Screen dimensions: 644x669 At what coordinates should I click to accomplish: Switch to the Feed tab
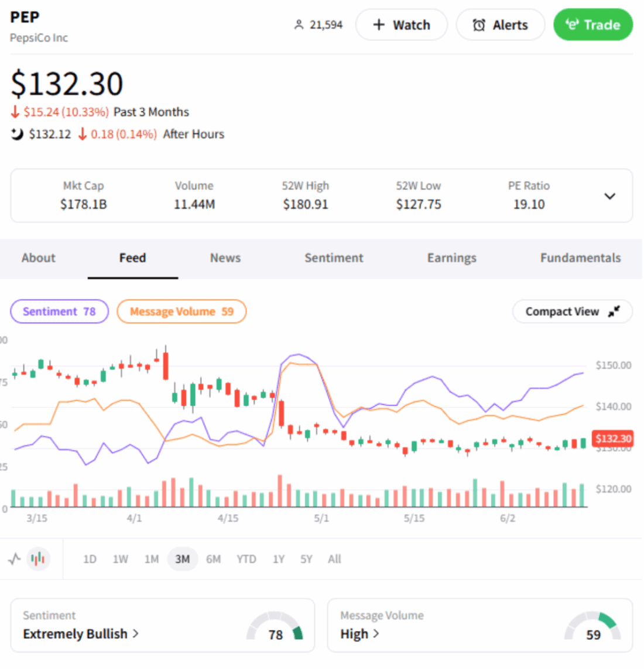pos(133,258)
